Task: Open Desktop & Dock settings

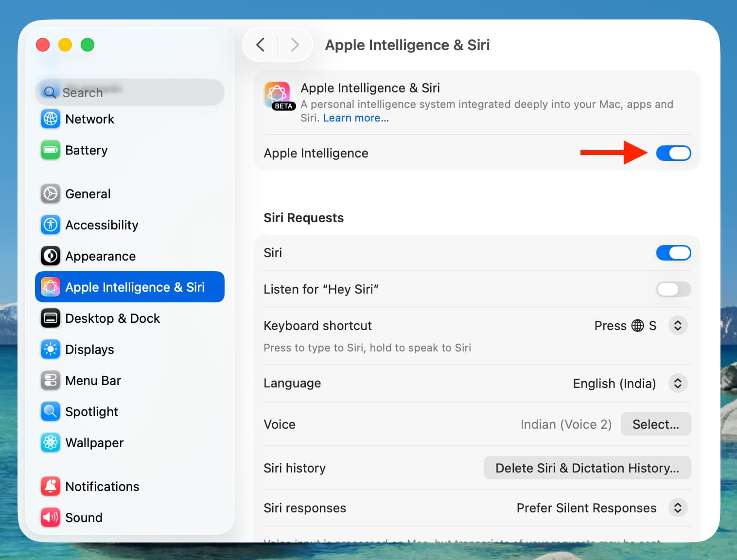Action: click(x=130, y=318)
